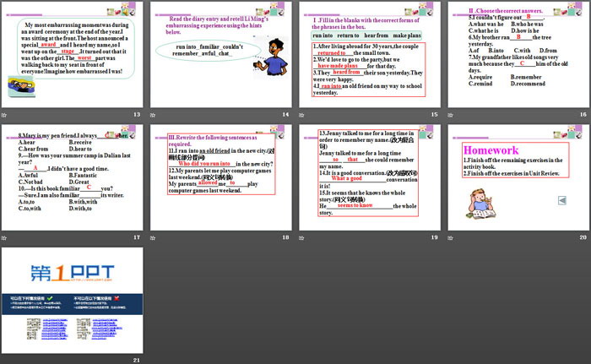This screenshot has width=591, height=364.
Task: Select slide 18 rewrite sentences thumbnail
Action: pyautogui.click(x=221, y=177)
